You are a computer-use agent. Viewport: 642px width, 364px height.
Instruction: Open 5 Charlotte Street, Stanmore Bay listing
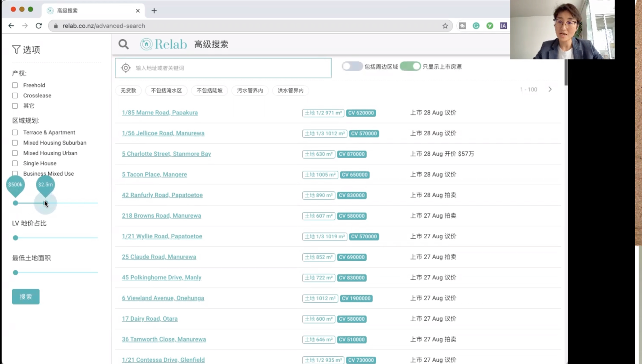(166, 154)
